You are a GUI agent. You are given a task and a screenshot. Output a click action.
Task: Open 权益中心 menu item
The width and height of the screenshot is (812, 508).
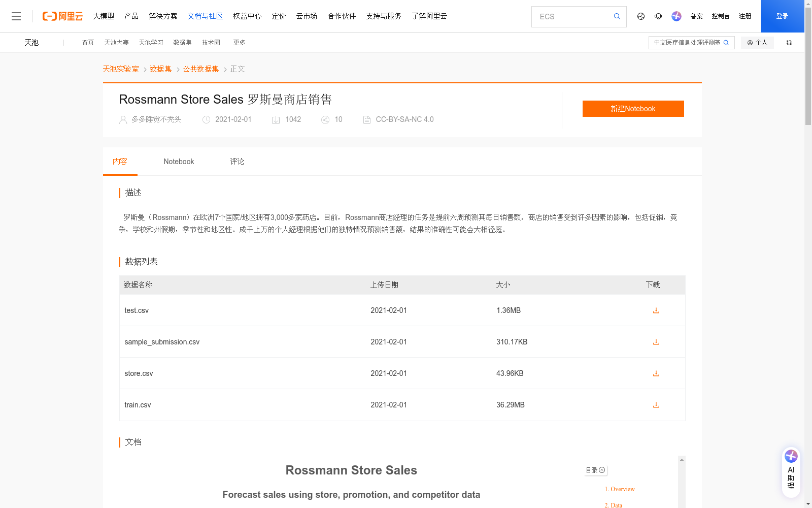point(247,16)
